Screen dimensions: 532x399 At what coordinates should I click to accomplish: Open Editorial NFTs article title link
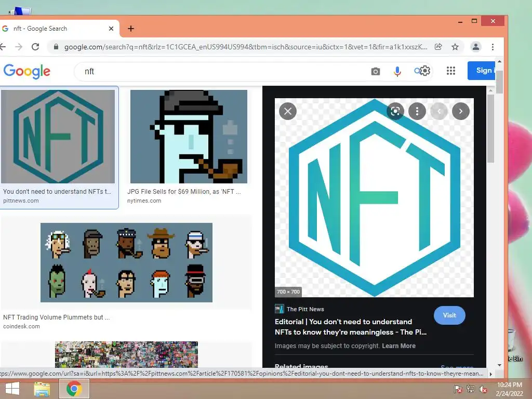[x=351, y=327]
